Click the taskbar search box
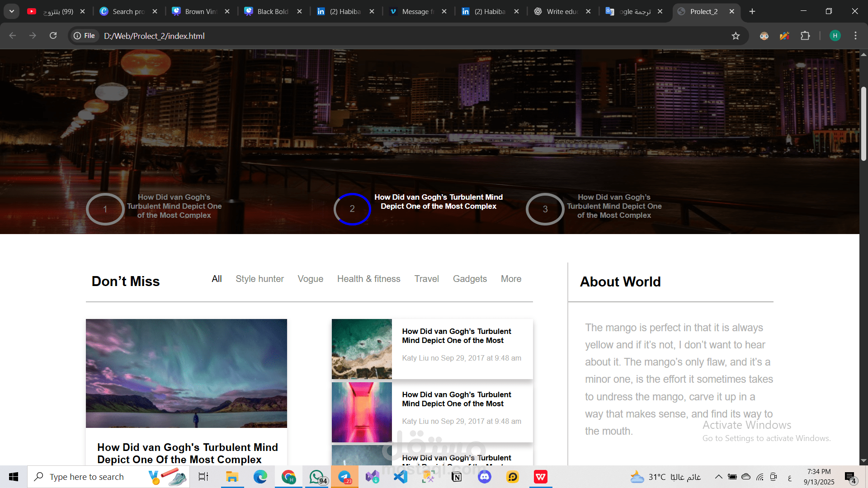This screenshot has height=488, width=868. (108, 477)
